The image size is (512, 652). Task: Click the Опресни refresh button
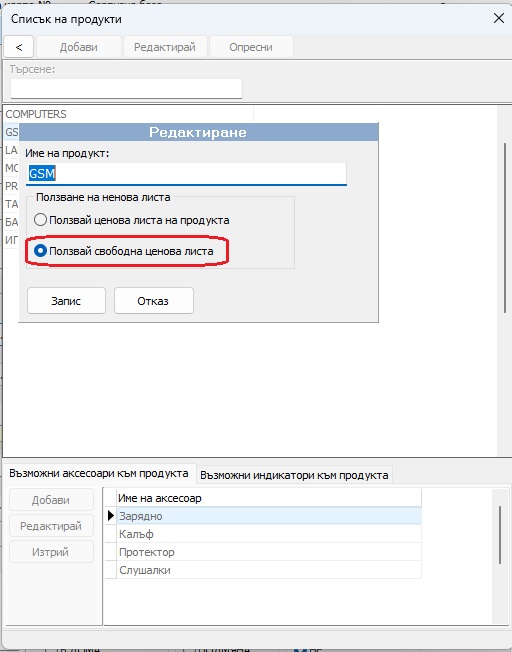tap(251, 47)
